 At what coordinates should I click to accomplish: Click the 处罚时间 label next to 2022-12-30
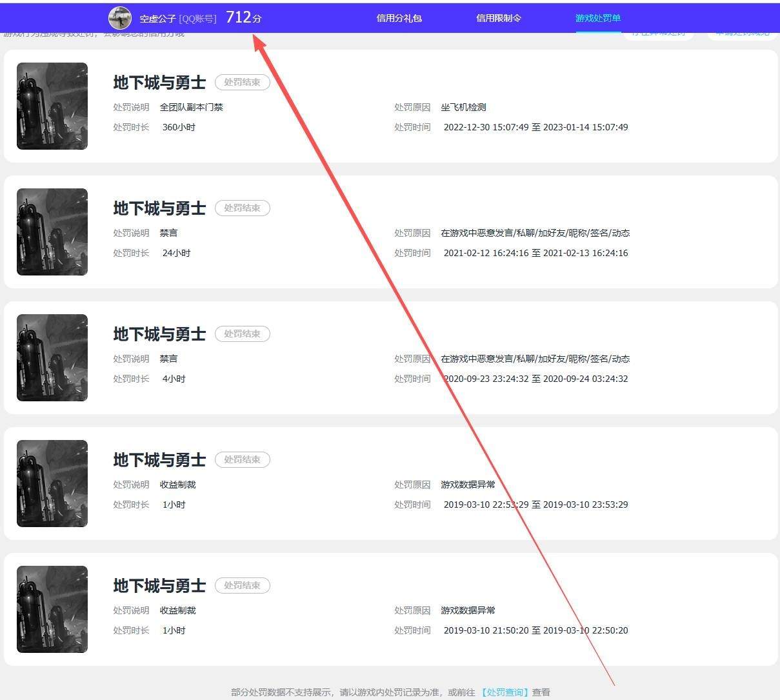412,127
